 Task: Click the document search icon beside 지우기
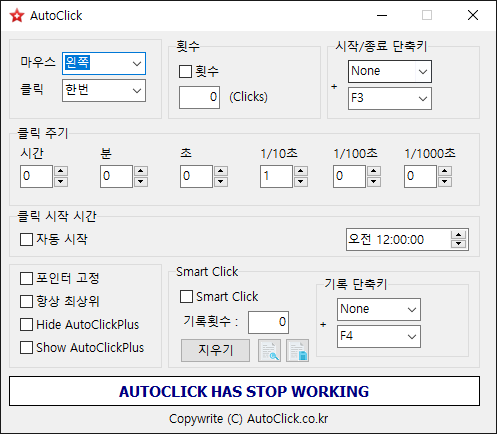tap(269, 351)
